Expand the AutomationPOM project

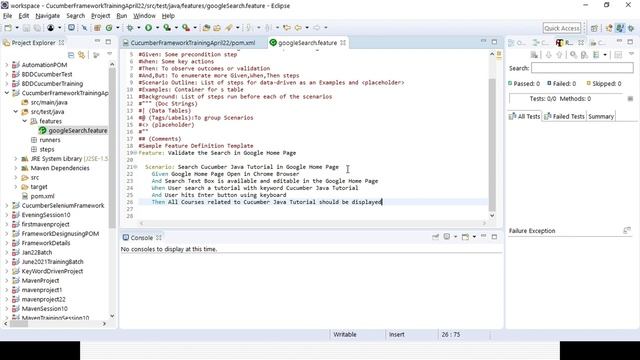[7, 65]
